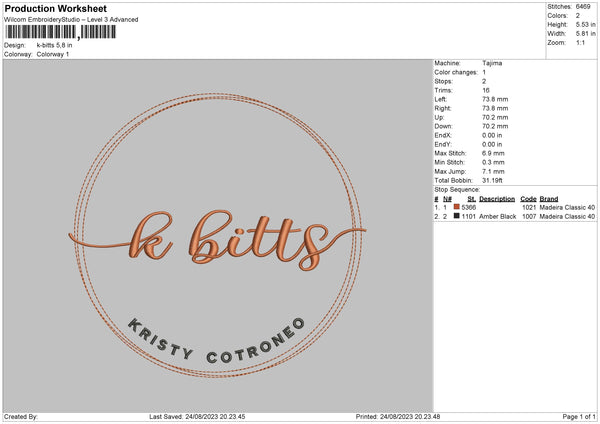
Task: Click the N# column header
Action: click(447, 198)
